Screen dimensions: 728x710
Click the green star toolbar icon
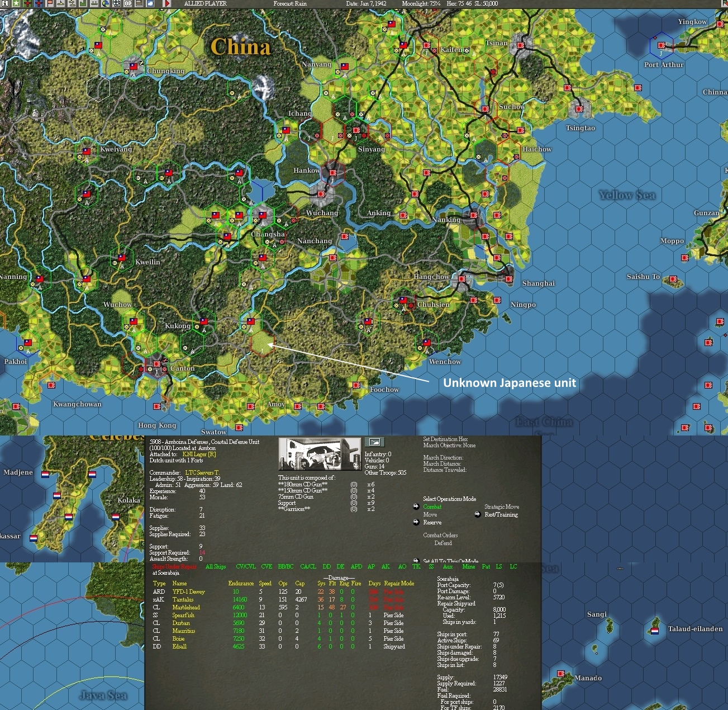coord(16,3)
